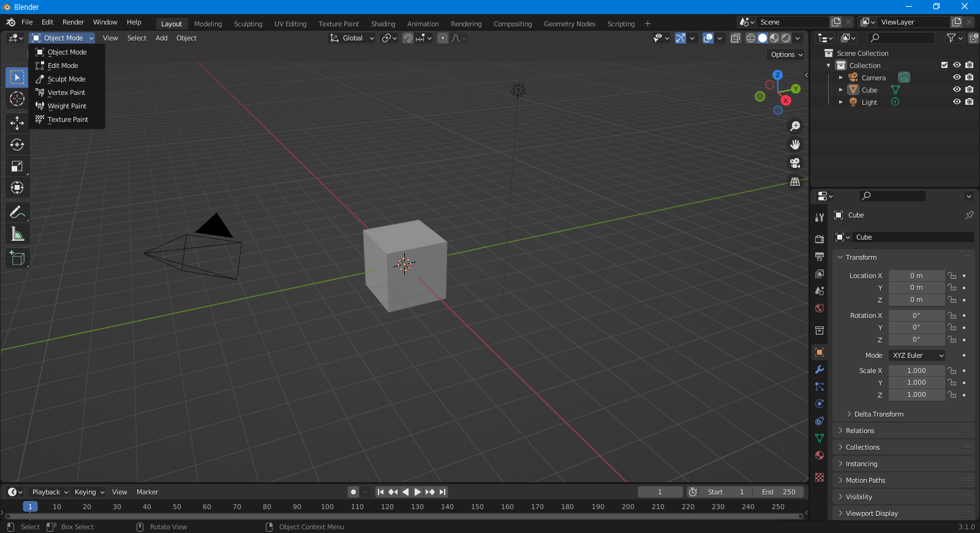The width and height of the screenshot is (980, 533).
Task: Choose Sculpt Mode from mode list
Action: pos(67,79)
